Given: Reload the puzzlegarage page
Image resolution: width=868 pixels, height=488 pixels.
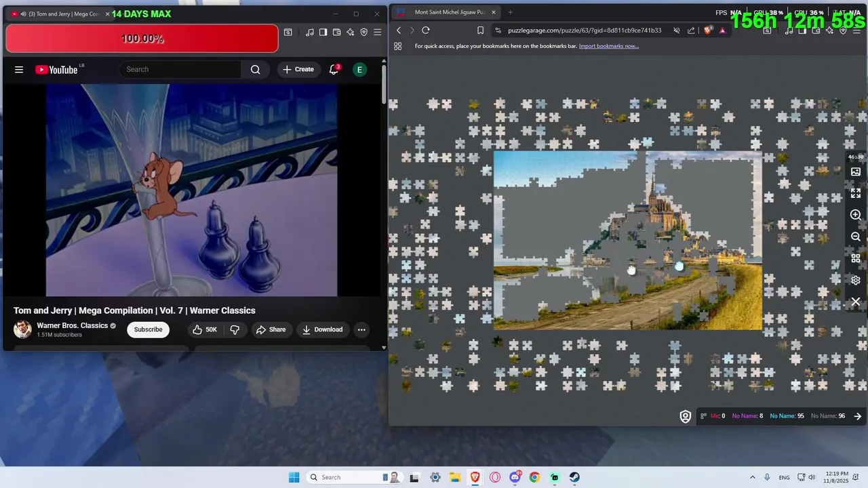Looking at the screenshot, I should pos(426,30).
